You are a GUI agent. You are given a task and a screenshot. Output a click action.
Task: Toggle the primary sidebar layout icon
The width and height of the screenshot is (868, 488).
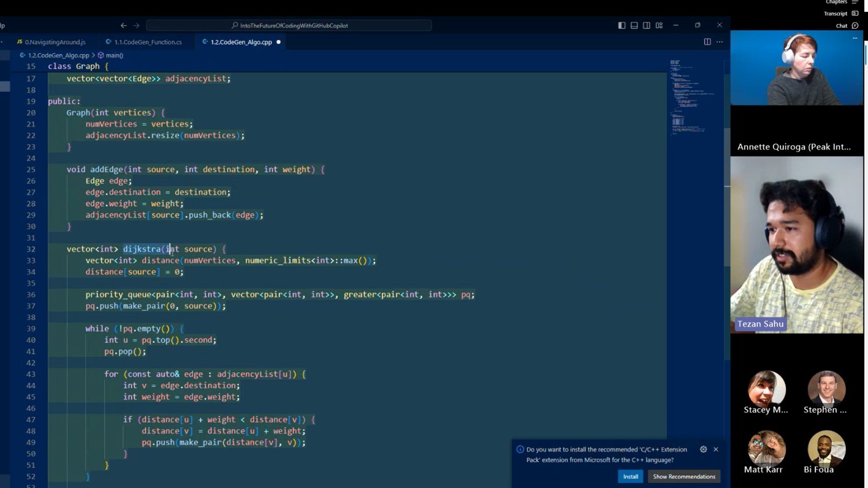622,25
